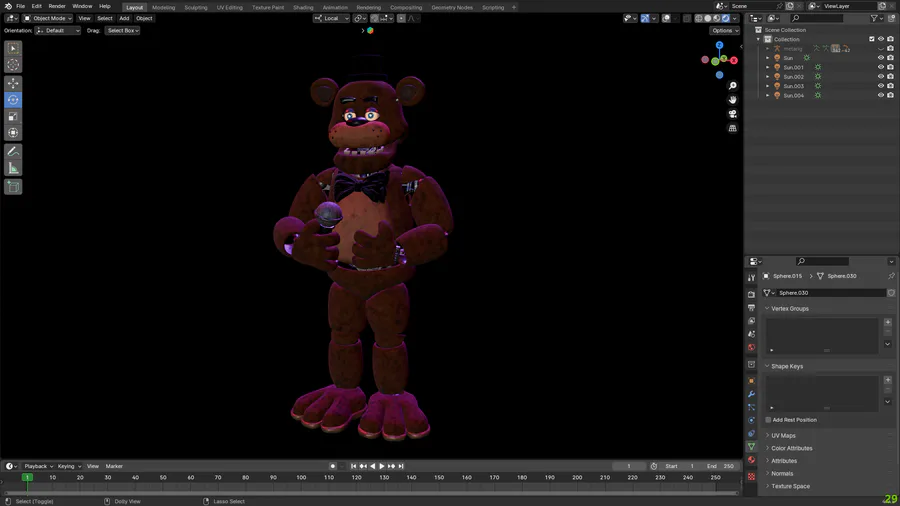Viewport: 900px width, 506px height.
Task: Expand the Normals panel
Action: click(782, 473)
